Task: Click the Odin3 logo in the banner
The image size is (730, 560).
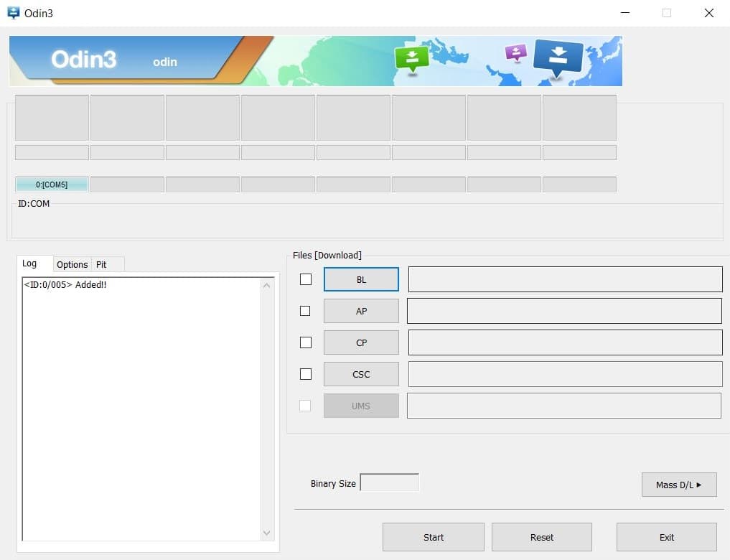Action: pyautogui.click(x=84, y=60)
